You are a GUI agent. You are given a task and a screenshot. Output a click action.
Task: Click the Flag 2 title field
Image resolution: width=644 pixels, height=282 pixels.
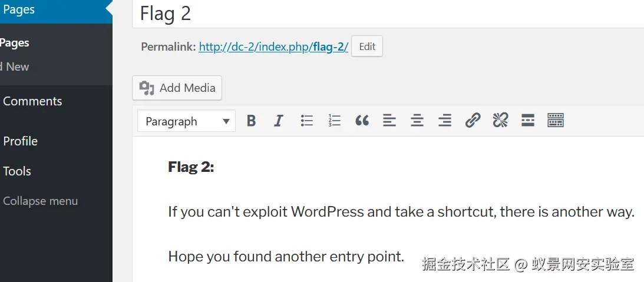click(x=388, y=14)
